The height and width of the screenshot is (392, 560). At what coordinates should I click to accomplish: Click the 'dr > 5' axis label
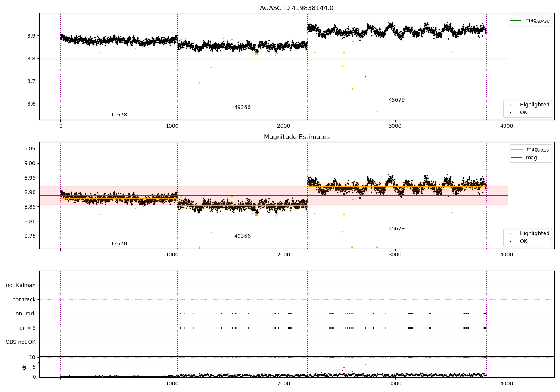point(28,328)
